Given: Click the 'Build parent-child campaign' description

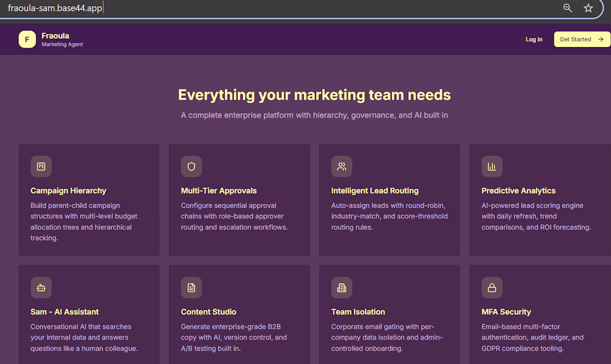Looking at the screenshot, I should tap(84, 221).
